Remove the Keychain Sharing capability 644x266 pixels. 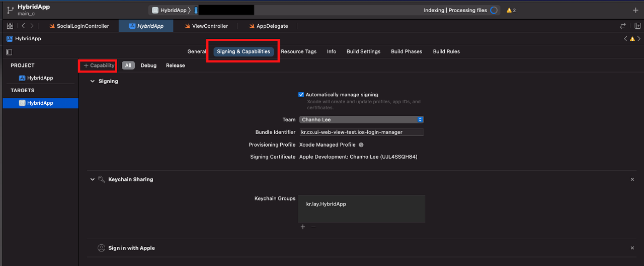632,179
